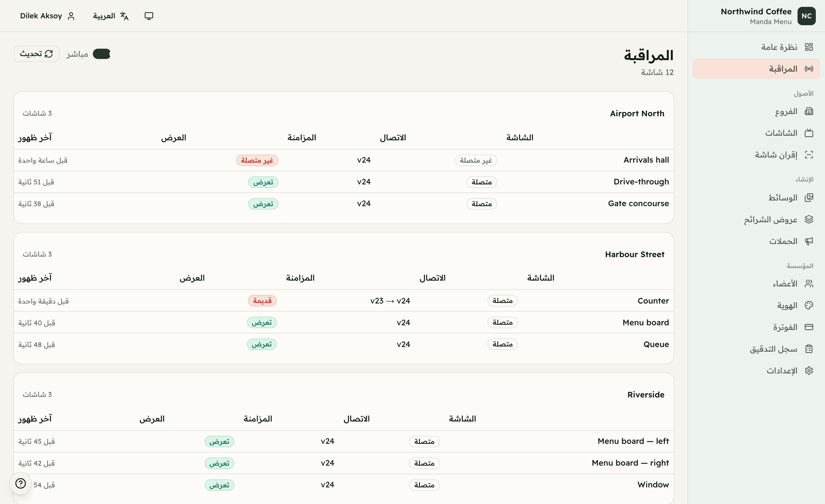This screenshot has height=504, width=825.
Task: Click the branches building icon
Action: [809, 111]
